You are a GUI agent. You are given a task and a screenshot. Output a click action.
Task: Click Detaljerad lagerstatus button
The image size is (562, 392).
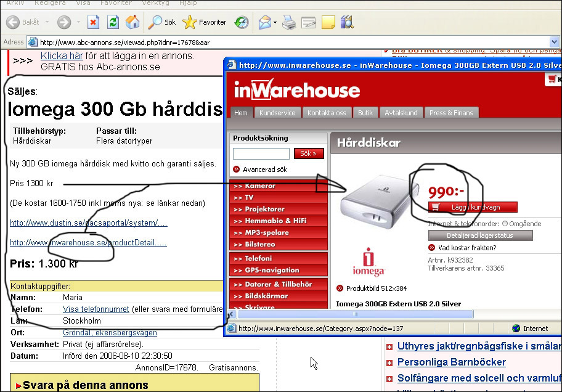click(480, 235)
